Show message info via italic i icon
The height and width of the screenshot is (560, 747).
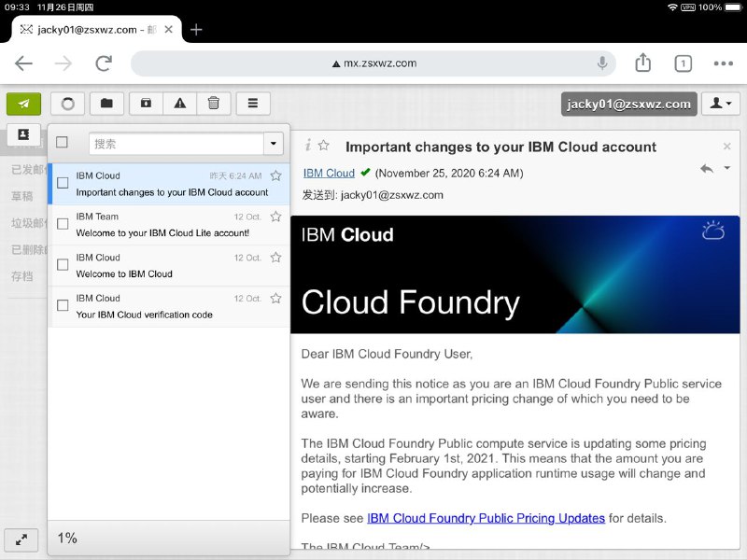point(308,145)
